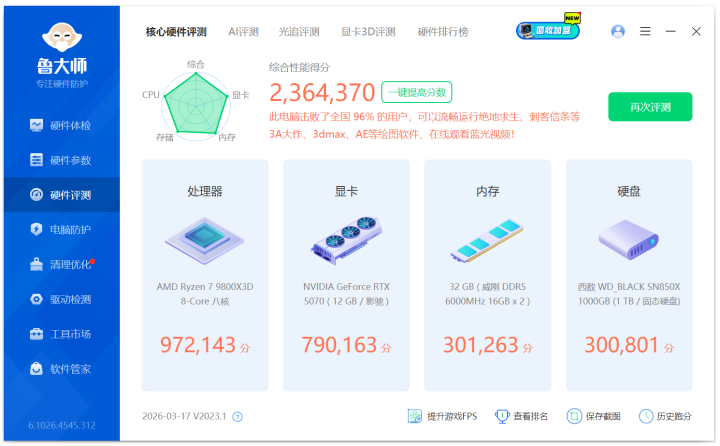The image size is (720, 446).
Task: Open 驱动检测 in the sidebar
Action: click(x=62, y=299)
